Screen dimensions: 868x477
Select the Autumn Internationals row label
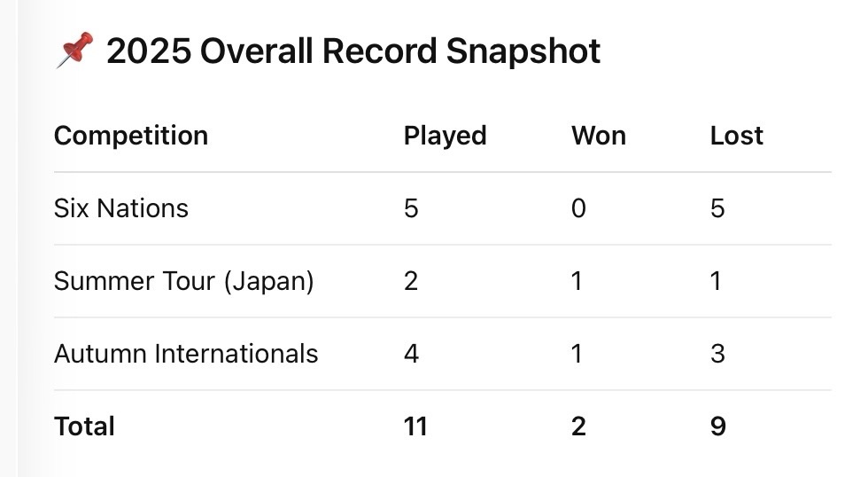pos(186,354)
